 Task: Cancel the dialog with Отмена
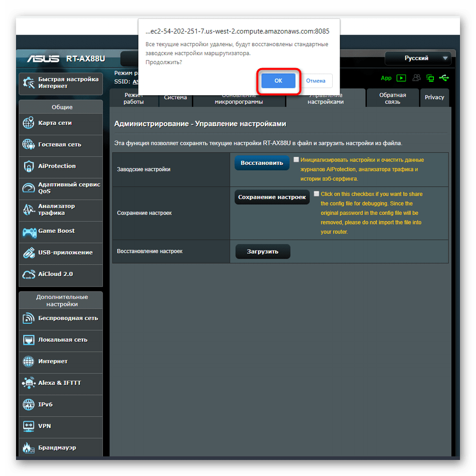pyautogui.click(x=315, y=81)
